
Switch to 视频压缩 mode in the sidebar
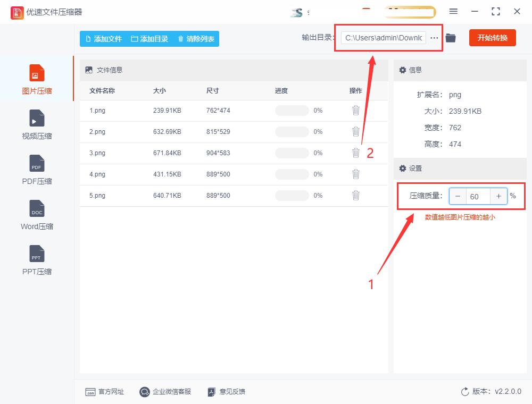coord(36,124)
